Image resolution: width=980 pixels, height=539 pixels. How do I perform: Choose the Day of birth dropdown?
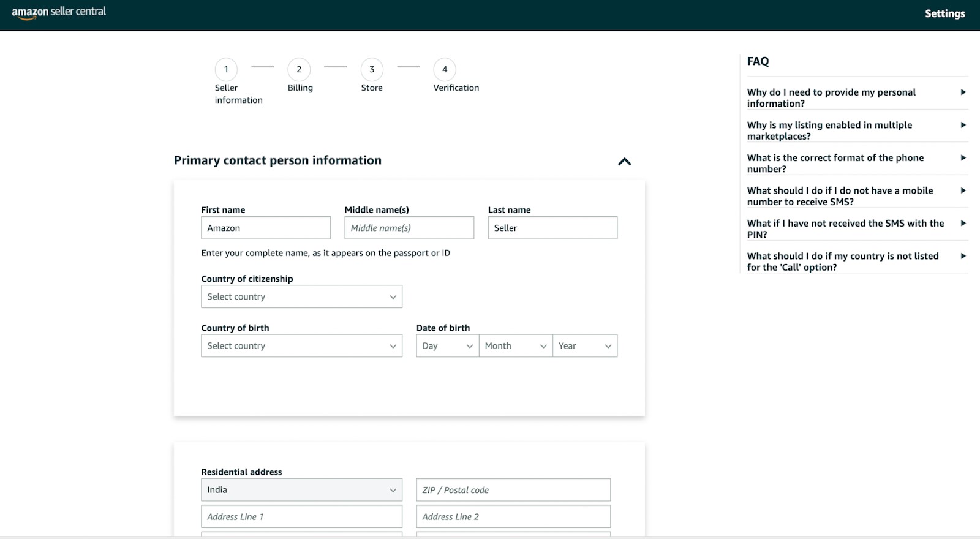click(x=447, y=346)
